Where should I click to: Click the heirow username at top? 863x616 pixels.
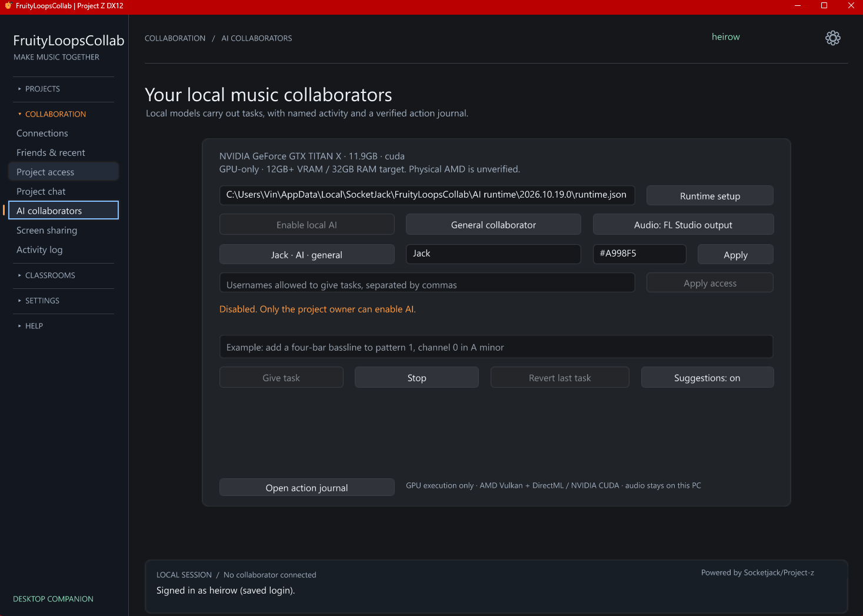point(726,37)
